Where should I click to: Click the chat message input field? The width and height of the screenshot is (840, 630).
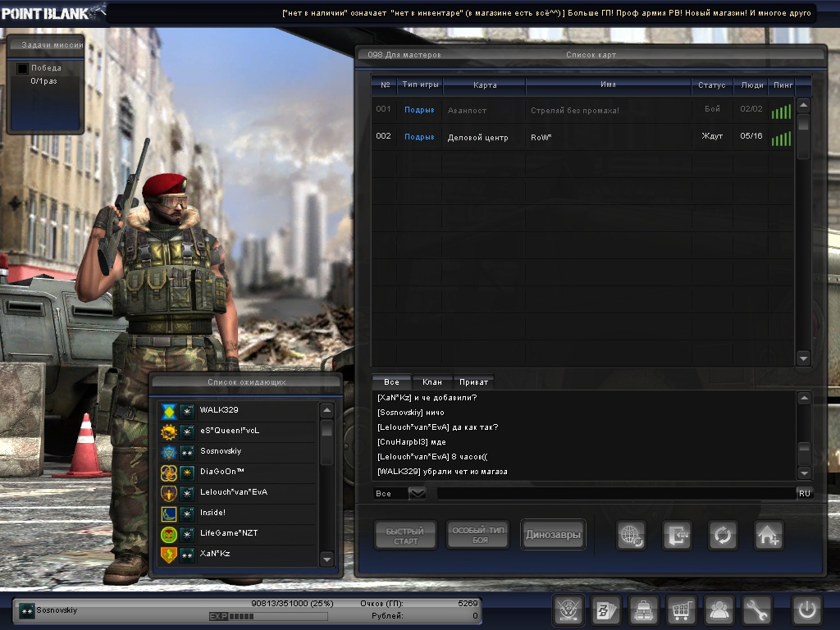click(615, 493)
